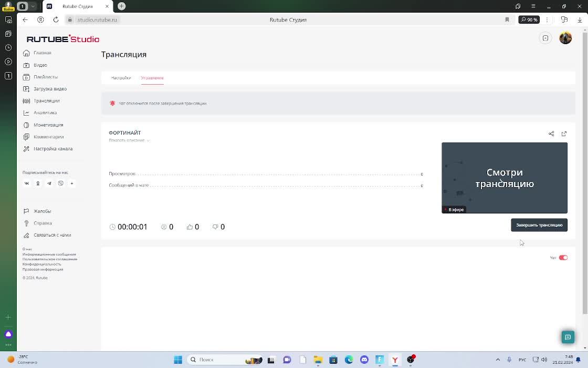Click the Войти profile button
Viewport: 588px width, 368px height.
coord(8,6)
